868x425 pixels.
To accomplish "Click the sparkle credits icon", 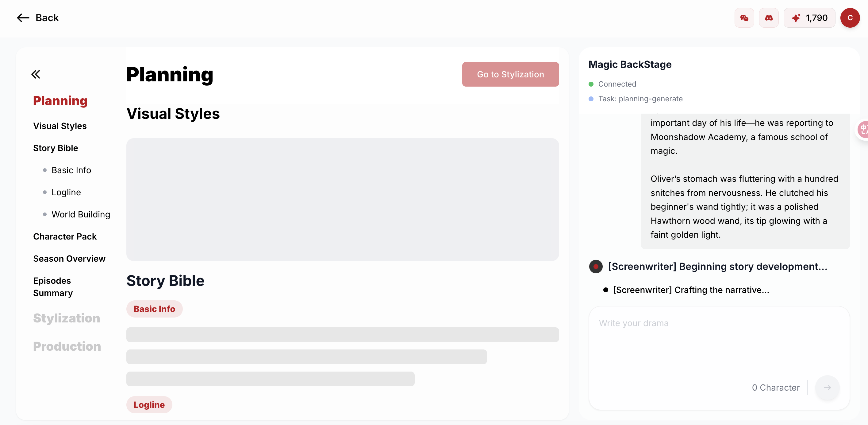I will (x=796, y=18).
